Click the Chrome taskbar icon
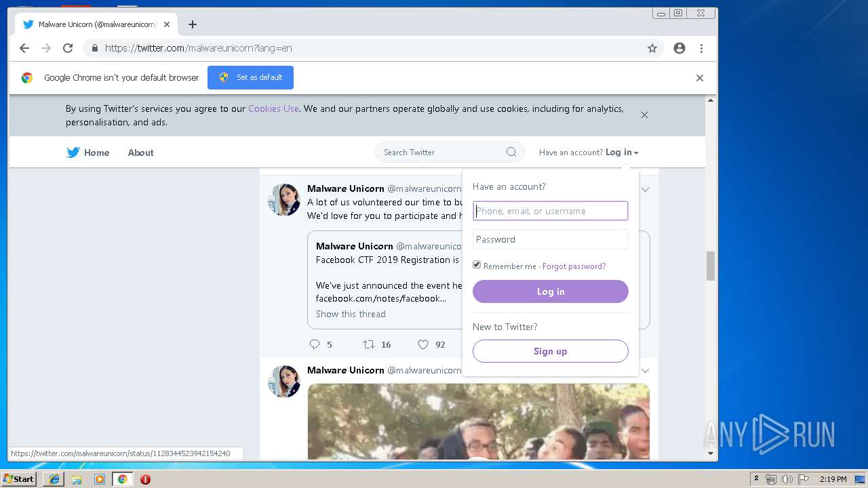This screenshot has height=488, width=868. (x=122, y=479)
